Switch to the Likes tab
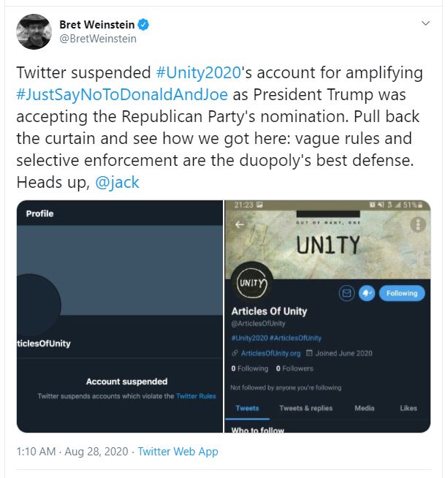Image resolution: width=448 pixels, height=478 pixels. (409, 408)
